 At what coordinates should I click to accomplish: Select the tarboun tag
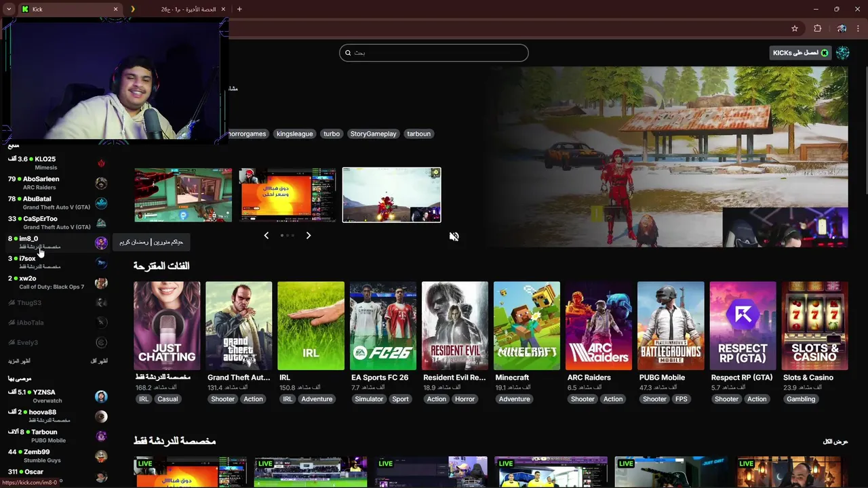(418, 134)
